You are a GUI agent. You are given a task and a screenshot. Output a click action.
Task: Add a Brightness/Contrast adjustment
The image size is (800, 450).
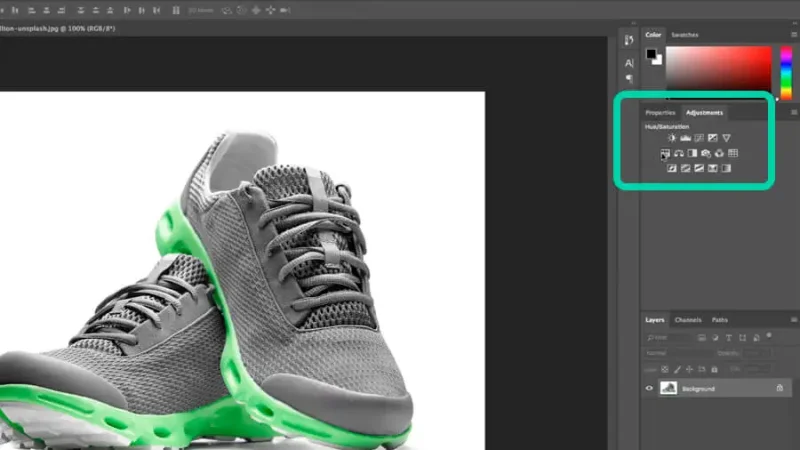[x=671, y=138]
